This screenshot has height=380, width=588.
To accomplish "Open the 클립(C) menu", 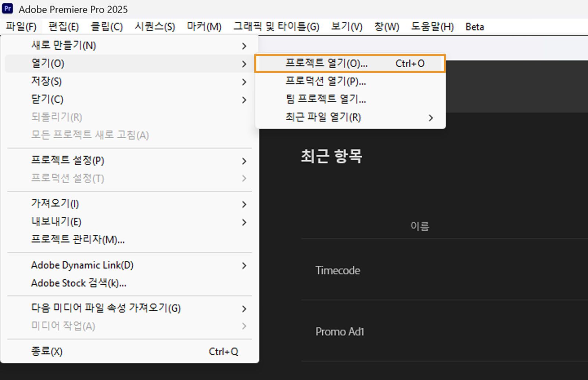I will 107,27.
